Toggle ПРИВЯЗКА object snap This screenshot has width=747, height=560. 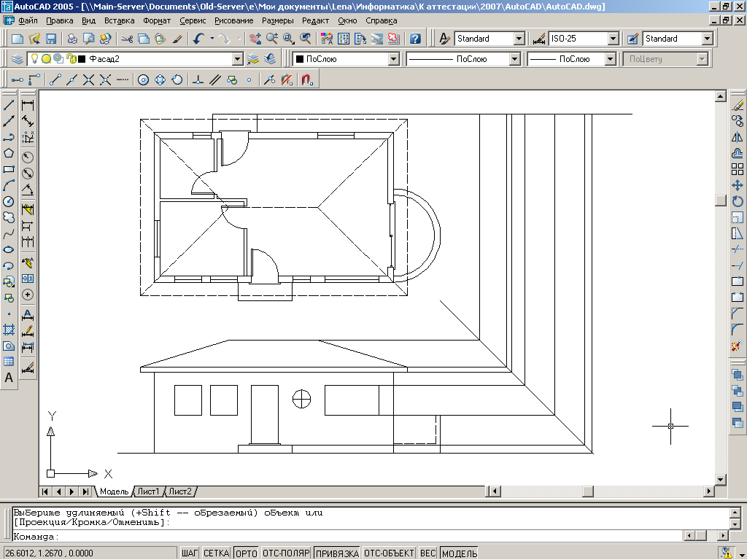[337, 553]
